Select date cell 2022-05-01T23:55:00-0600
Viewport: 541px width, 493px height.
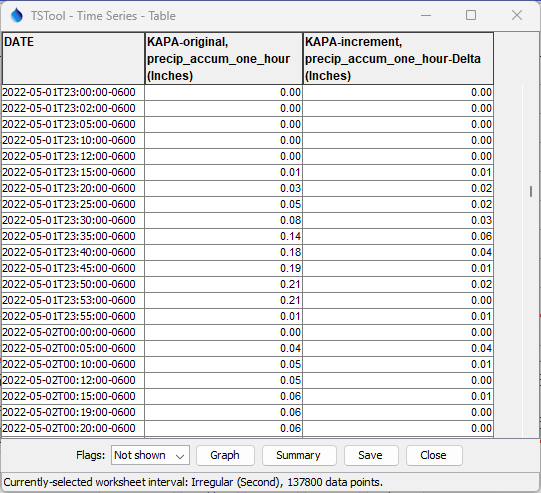(x=73, y=316)
